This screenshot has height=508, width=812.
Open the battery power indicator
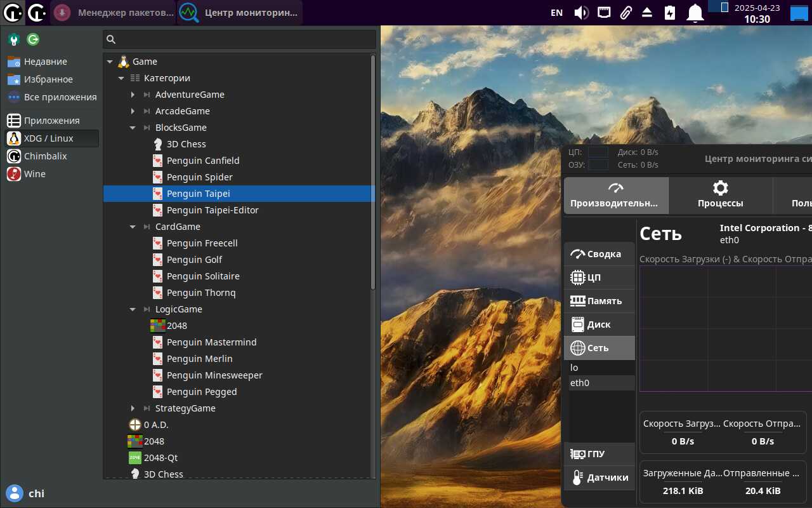[670, 13]
